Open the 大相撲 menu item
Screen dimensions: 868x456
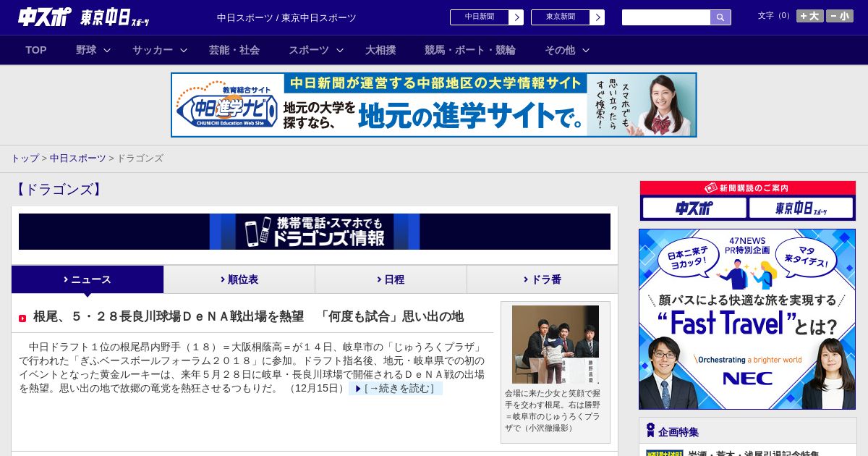coord(380,50)
